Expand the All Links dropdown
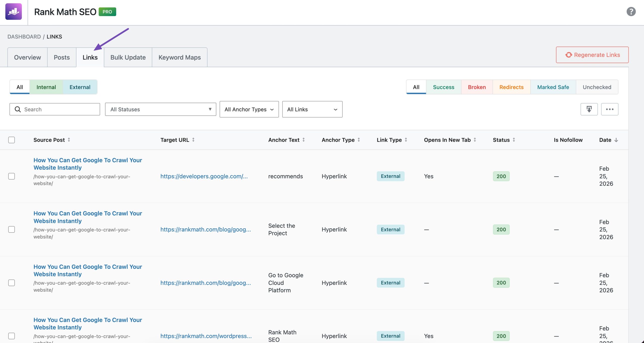The image size is (644, 343). 312,109
